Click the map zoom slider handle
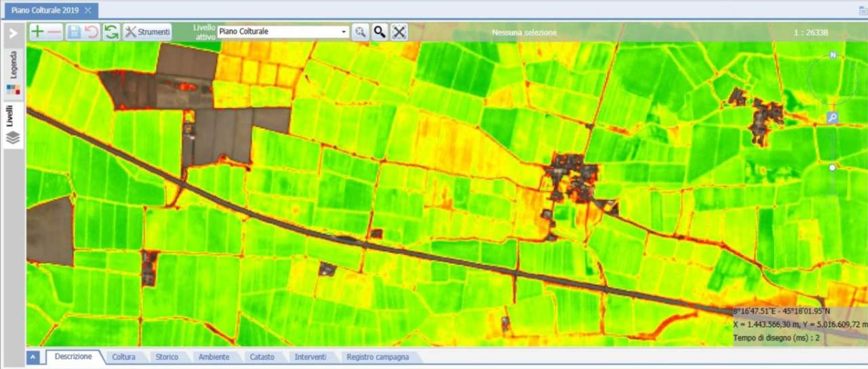 (832, 167)
